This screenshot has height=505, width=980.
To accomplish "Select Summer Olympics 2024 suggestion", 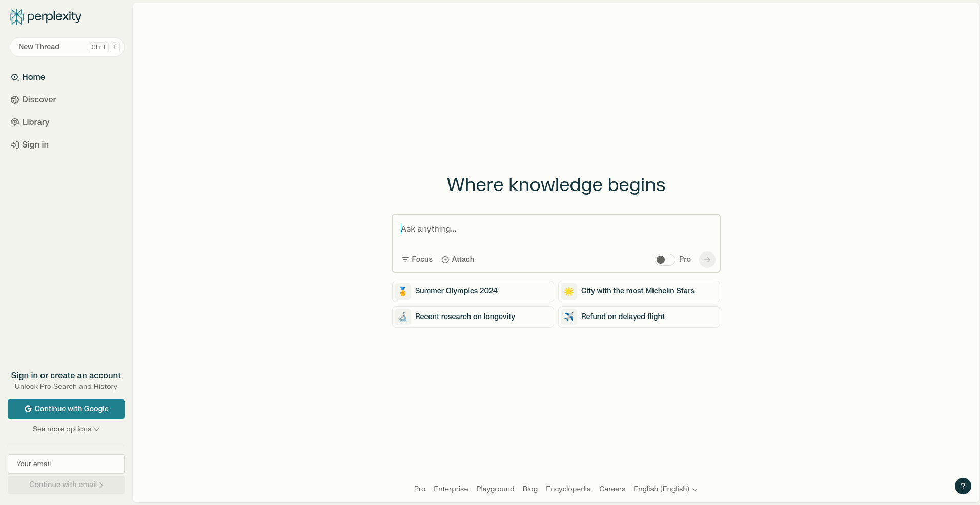I will tap(473, 291).
